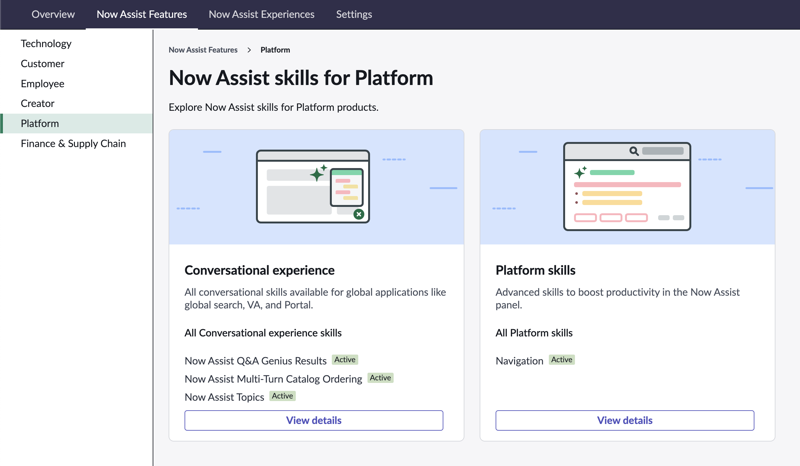Click the green close badge in Conversational illustration

[359, 214]
